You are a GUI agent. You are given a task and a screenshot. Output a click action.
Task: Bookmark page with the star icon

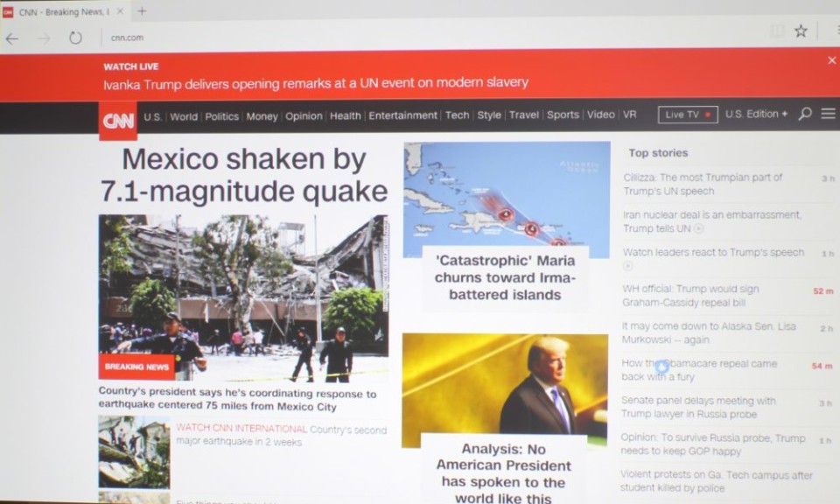801,31
